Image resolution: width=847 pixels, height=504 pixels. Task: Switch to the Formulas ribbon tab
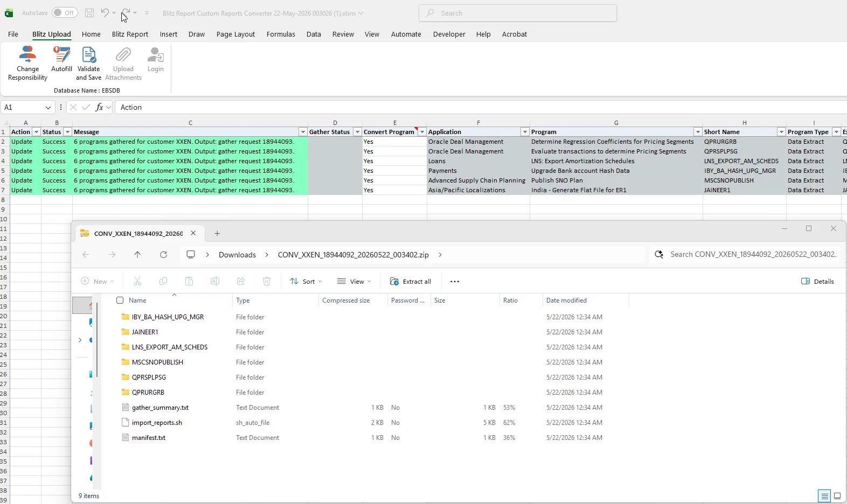(281, 34)
